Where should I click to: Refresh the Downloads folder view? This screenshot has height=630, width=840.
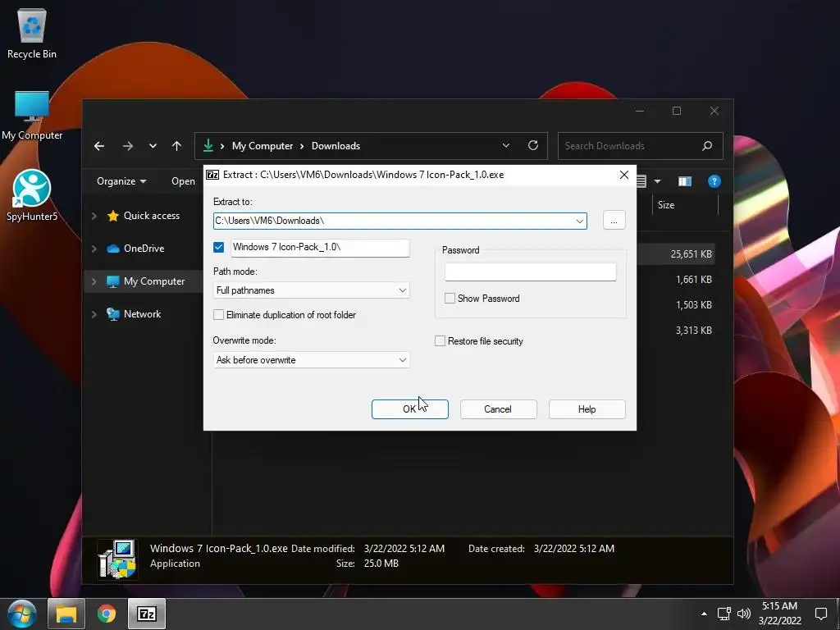click(533, 145)
